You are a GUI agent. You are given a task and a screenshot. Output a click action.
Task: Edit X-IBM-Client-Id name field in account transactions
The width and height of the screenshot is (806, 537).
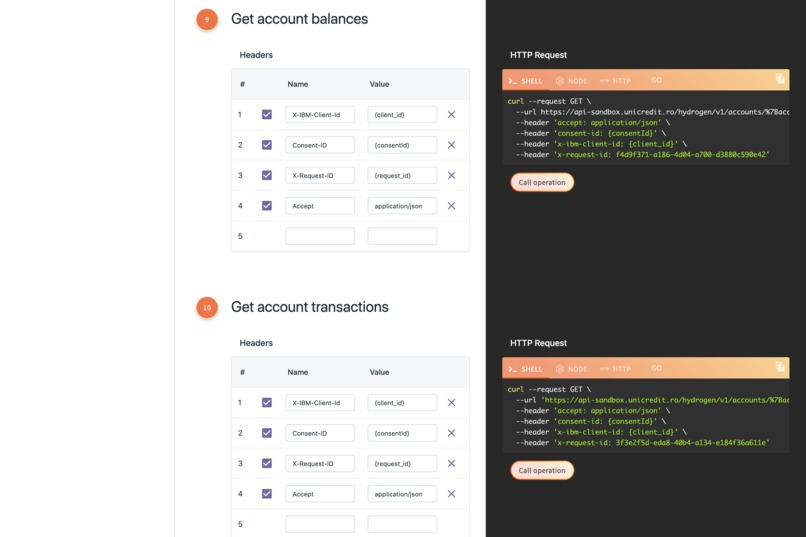320,402
